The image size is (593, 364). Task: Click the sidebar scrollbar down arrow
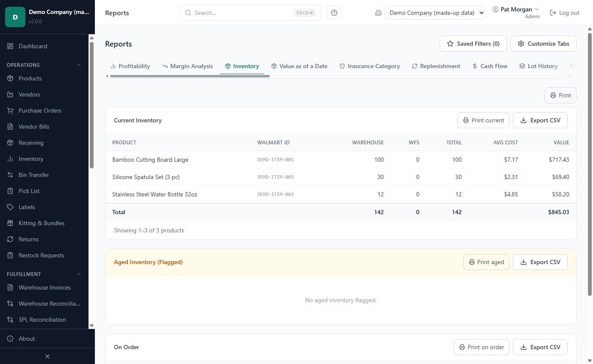point(91,325)
